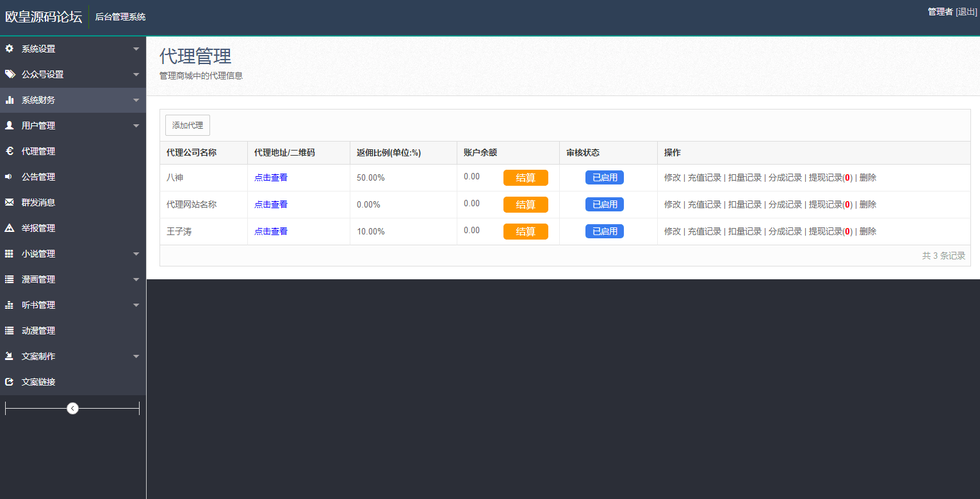Viewport: 980px width, 499px height.
Task: Expand the 小说管理 dropdown arrow
Action: pyautogui.click(x=136, y=254)
